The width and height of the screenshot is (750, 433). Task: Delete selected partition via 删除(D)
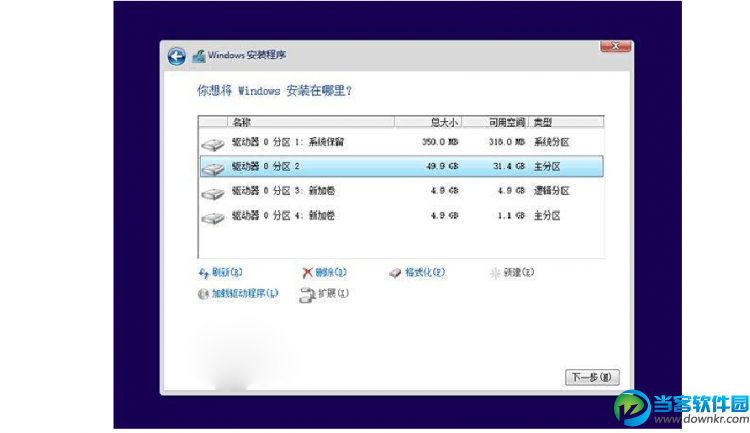331,272
